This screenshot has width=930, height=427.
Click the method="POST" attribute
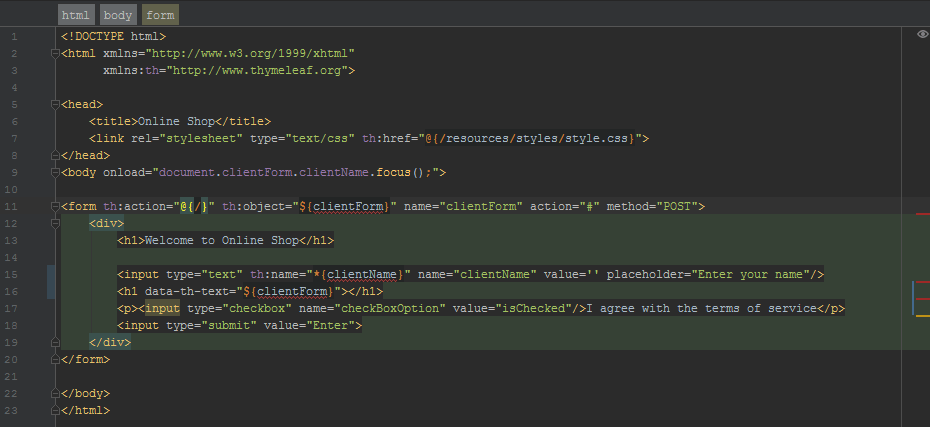[652, 206]
